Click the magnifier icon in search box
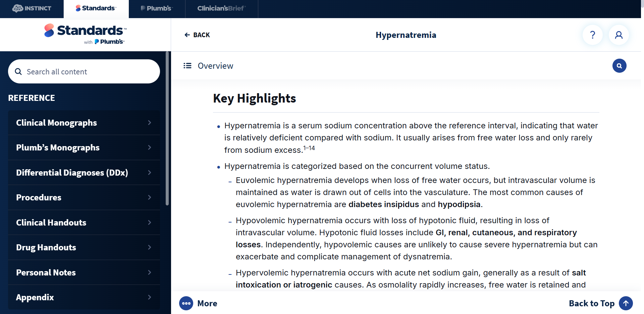 click(x=18, y=72)
